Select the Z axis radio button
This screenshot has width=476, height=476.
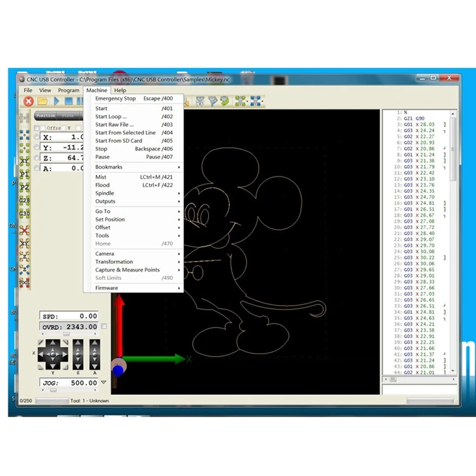pyautogui.click(x=37, y=157)
